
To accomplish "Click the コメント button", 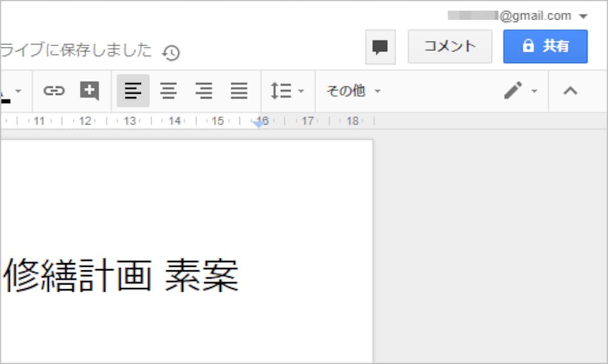I will tap(450, 47).
